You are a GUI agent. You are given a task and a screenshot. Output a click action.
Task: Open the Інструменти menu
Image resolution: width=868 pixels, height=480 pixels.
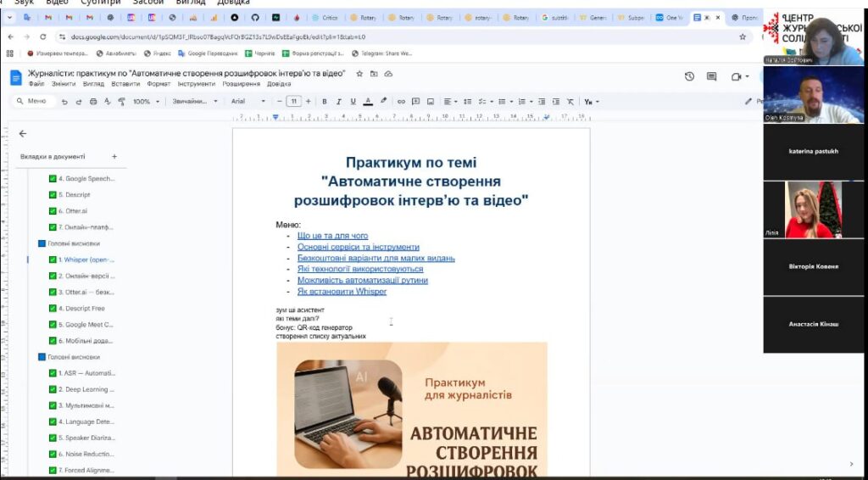click(197, 84)
